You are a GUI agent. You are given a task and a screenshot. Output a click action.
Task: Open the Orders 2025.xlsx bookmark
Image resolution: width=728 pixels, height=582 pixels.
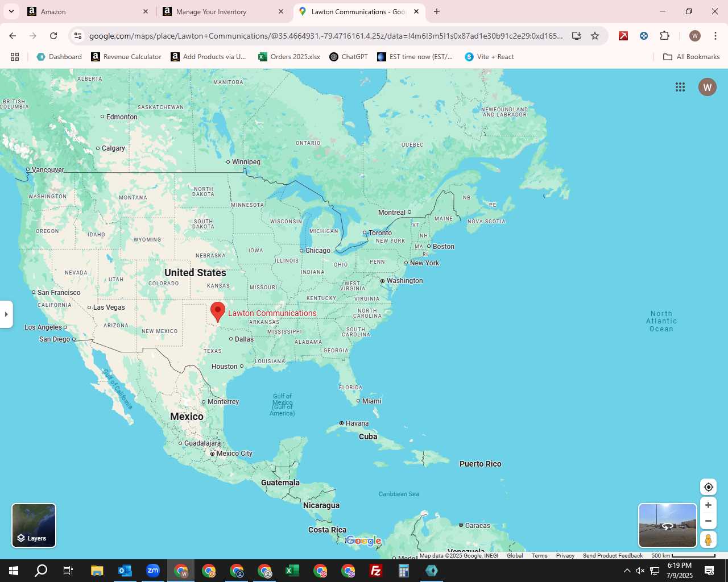pos(289,57)
